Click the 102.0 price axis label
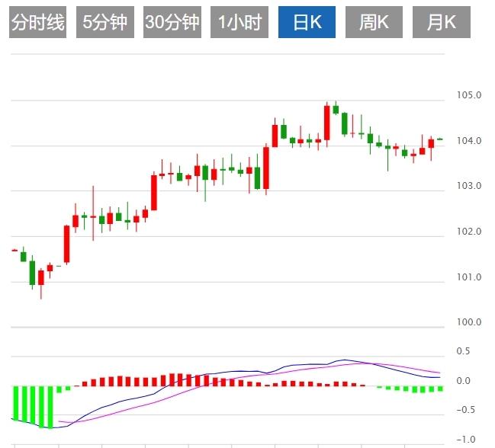The height and width of the screenshot is (448, 495). click(469, 232)
